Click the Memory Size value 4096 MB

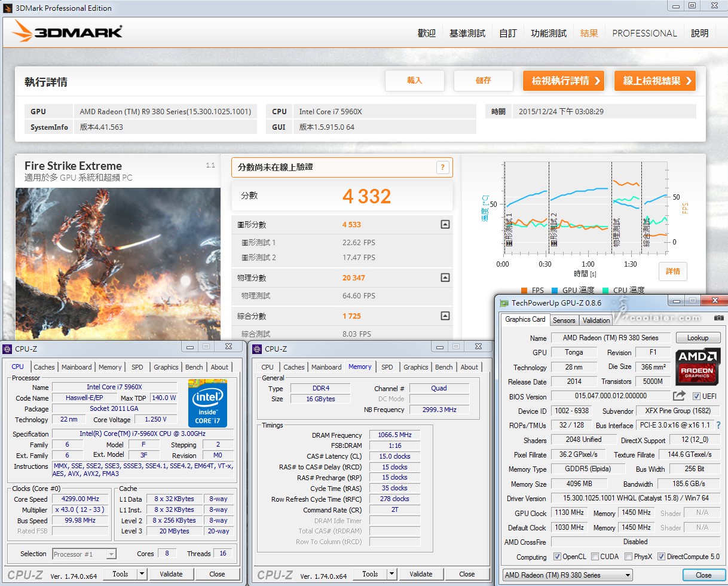[x=579, y=484]
